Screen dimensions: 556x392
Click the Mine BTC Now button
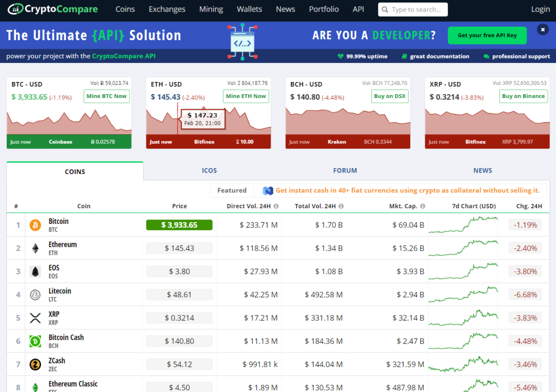(106, 96)
